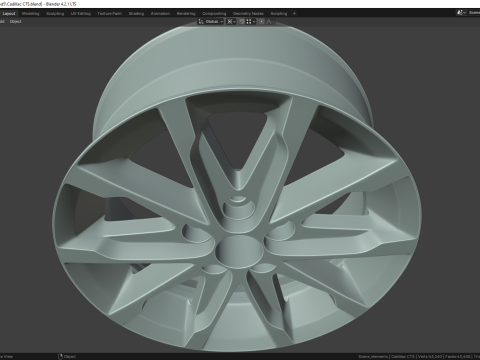
Task: Click the mouse Object hint in status bar
Action: (67, 356)
